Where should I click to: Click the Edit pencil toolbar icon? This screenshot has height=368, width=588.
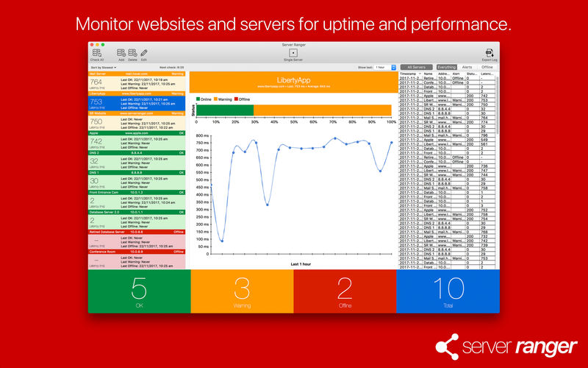point(143,54)
